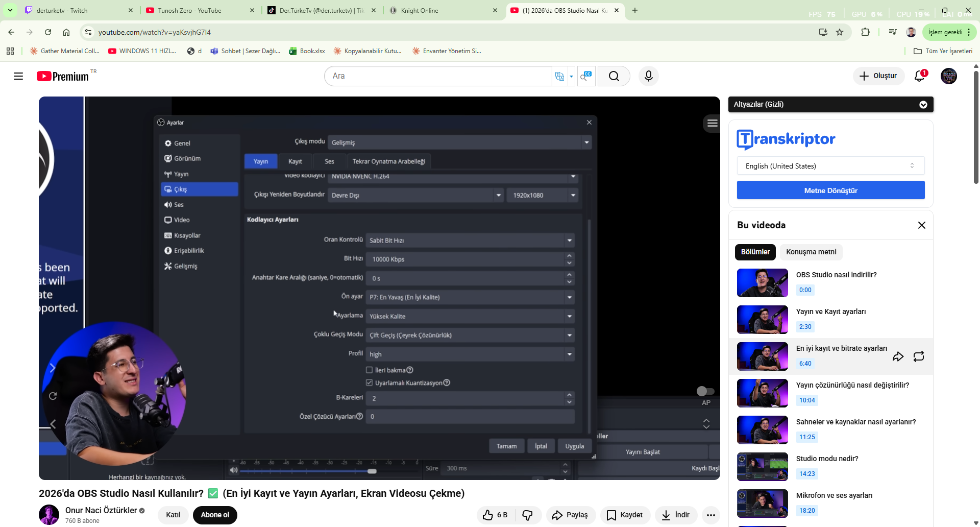This screenshot has width=980, height=527.
Task: Toggle 'Uyarlamalı Kuantizasyon' checkbox
Action: tap(369, 383)
